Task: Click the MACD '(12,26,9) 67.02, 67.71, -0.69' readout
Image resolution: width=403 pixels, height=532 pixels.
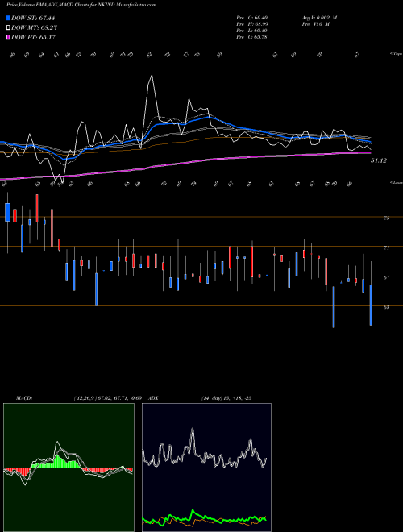Action: click(x=110, y=398)
